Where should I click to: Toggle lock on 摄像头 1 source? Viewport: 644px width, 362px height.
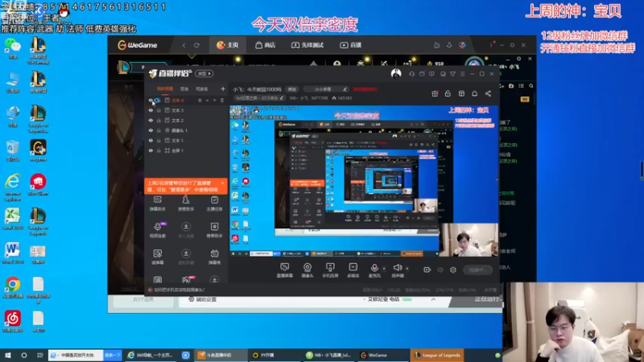coord(159,130)
